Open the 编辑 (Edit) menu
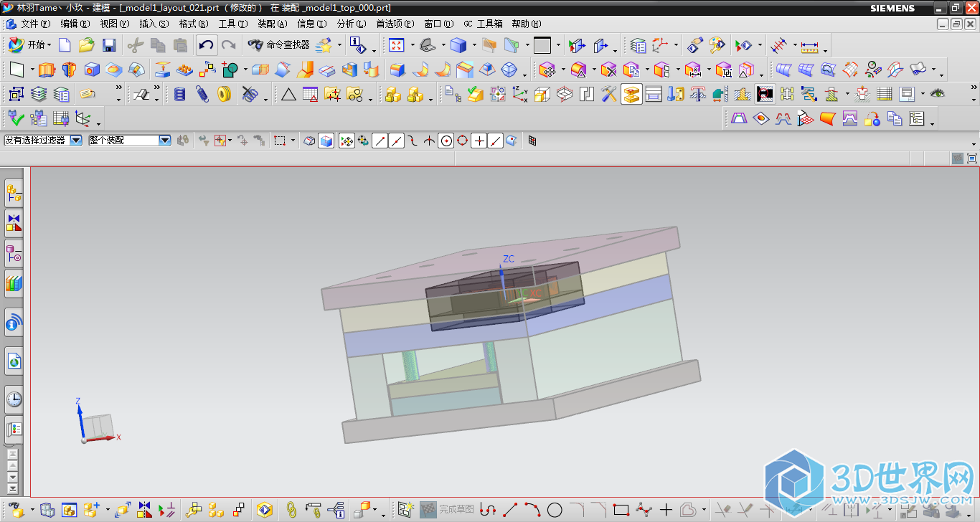The width and height of the screenshot is (980, 522). pyautogui.click(x=75, y=24)
